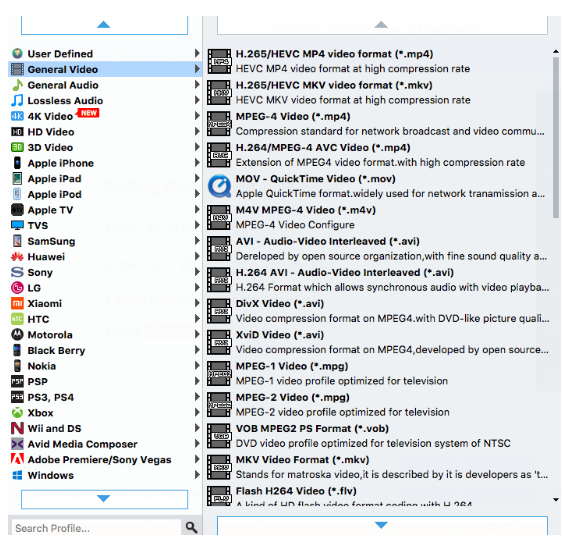Viewport: 563px width, 539px height.
Task: Click the Adobe Premiere/Sony Vegas icon
Action: pyautogui.click(x=17, y=459)
